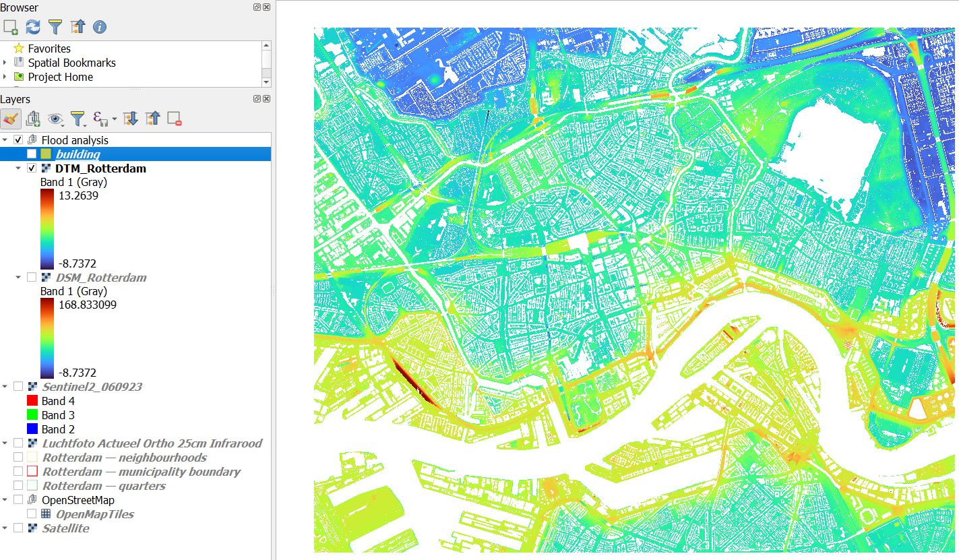
Task: Remove the selected layer or group
Action: [x=175, y=119]
